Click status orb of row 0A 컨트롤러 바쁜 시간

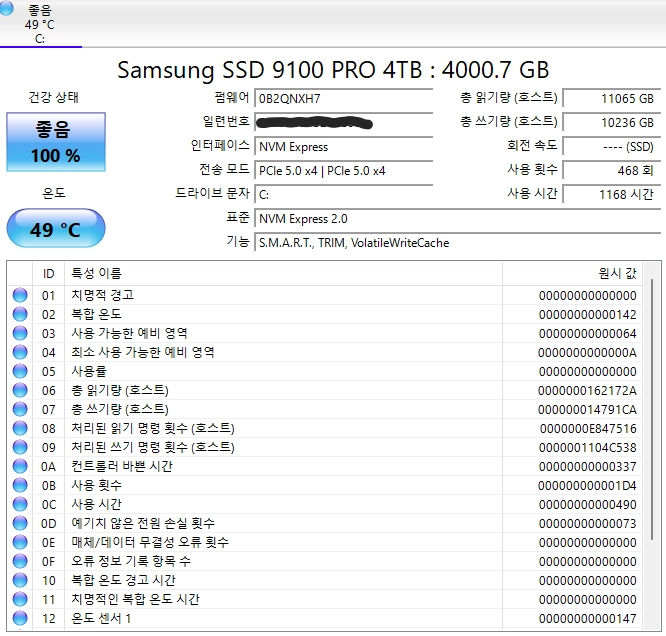[20, 466]
